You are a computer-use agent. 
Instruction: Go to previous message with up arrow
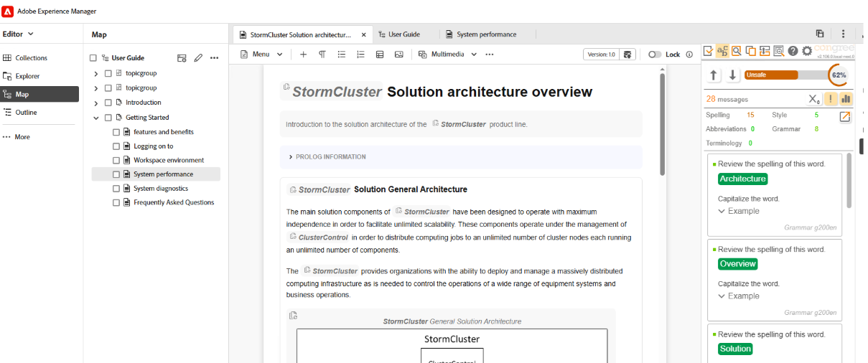click(714, 75)
